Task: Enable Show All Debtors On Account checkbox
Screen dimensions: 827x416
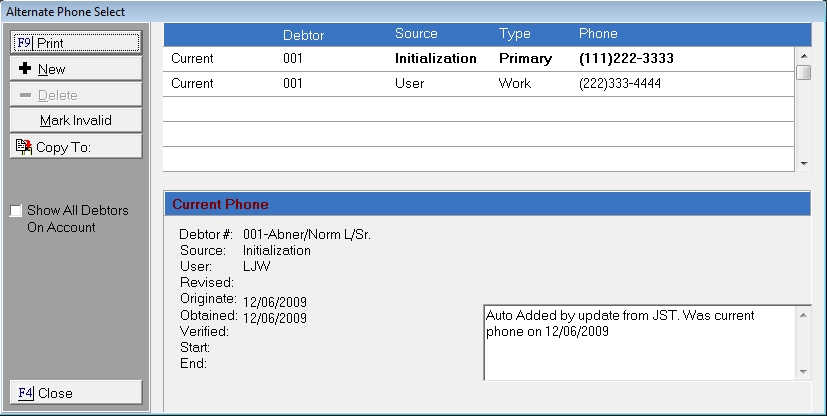Action: (x=15, y=211)
